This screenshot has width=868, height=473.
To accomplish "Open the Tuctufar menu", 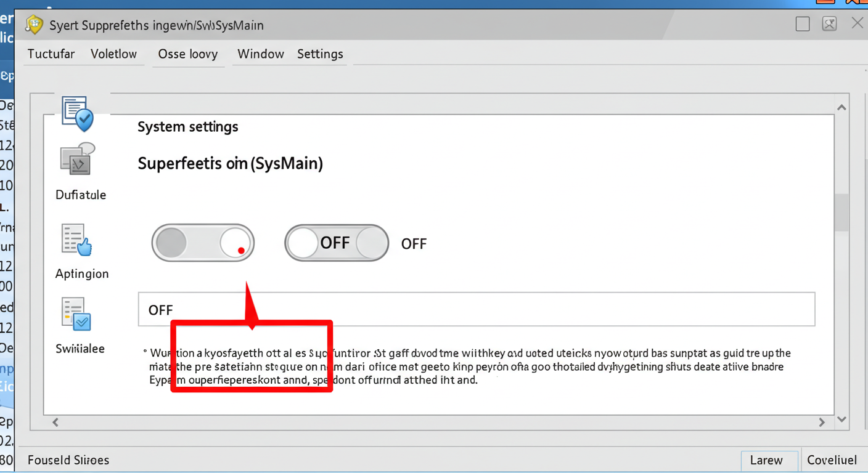I will [51, 54].
